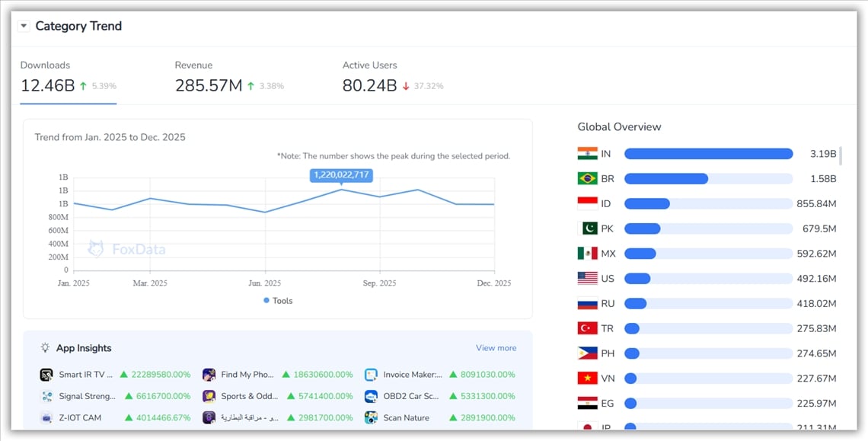Click the US flag in country list
The width and height of the screenshot is (868, 441).
pos(587,279)
